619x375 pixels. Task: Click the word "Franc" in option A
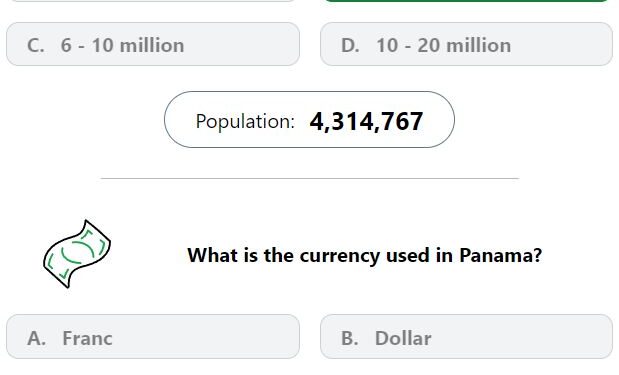87,338
